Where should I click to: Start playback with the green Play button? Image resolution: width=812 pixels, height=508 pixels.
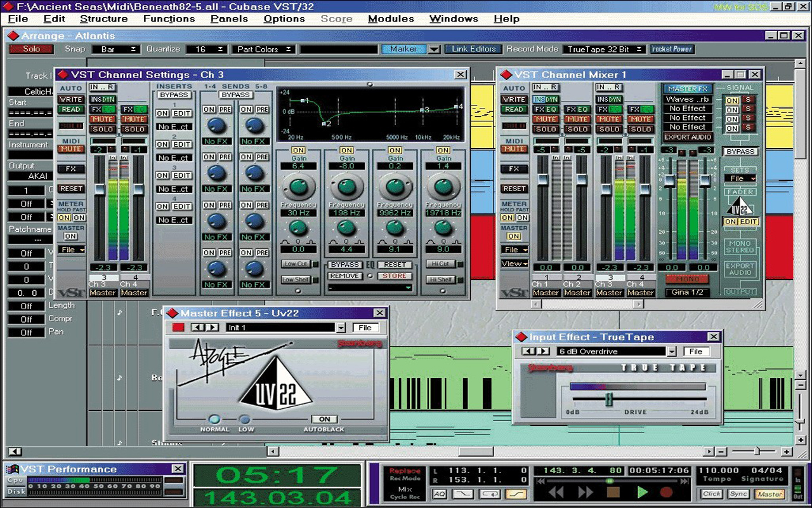tap(643, 492)
